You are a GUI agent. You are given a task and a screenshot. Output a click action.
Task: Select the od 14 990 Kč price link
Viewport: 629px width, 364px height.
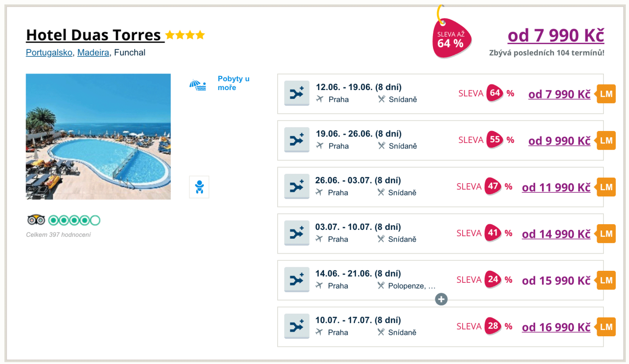556,234
